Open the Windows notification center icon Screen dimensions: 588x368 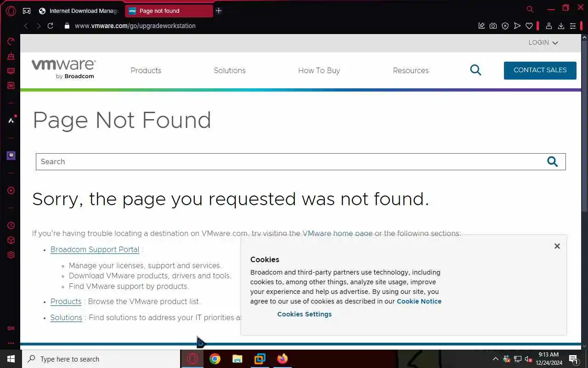pos(573,359)
